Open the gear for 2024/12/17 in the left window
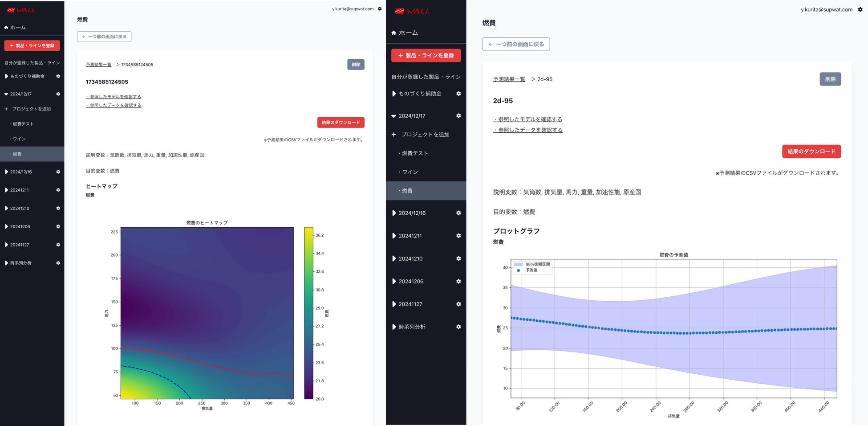This screenshot has width=868, height=426. pos(58,94)
